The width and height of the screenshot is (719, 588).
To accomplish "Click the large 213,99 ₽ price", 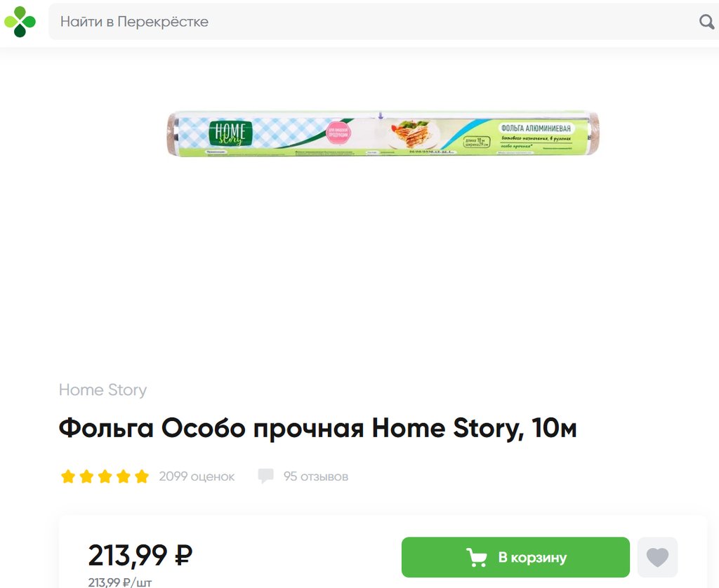I will [x=140, y=556].
